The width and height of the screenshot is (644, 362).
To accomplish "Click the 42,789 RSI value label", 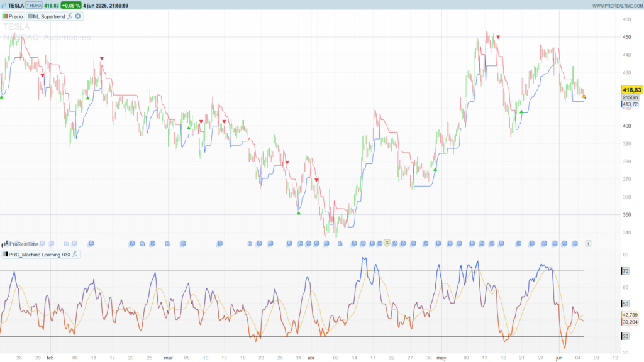I will (630, 315).
